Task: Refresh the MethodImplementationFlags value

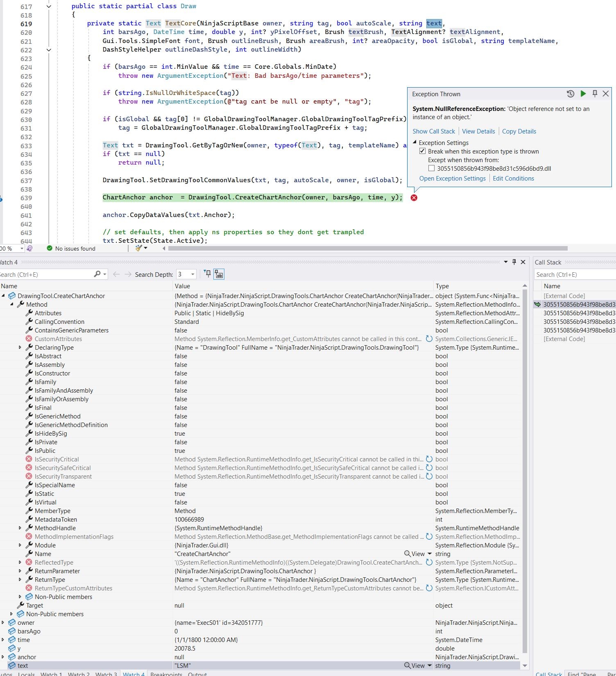Action: (x=429, y=536)
